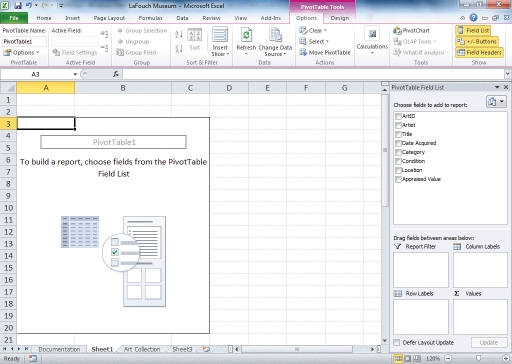Click the select all corner of sheet
The height and width of the screenshot is (364, 512).
pos(9,88)
